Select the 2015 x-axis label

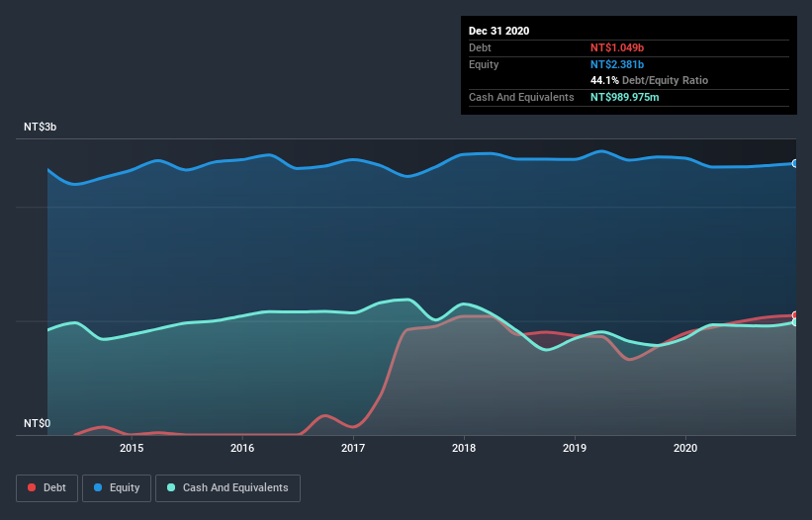point(132,448)
